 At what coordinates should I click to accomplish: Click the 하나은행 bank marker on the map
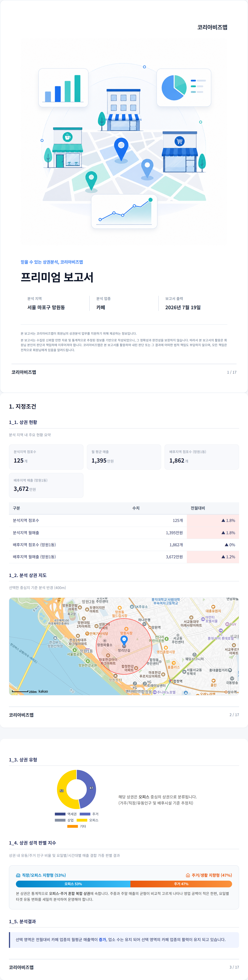(x=144, y=624)
